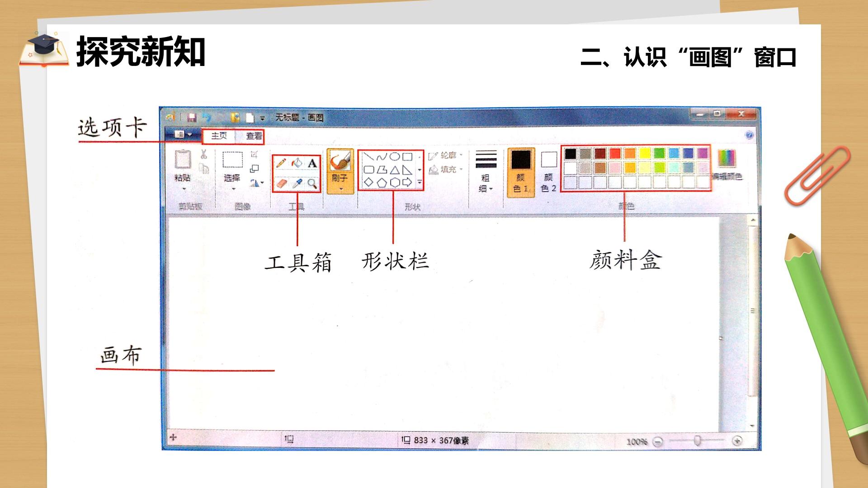868x488 pixels.
Task: Click the 粘贴 clipboard icon
Action: [183, 159]
